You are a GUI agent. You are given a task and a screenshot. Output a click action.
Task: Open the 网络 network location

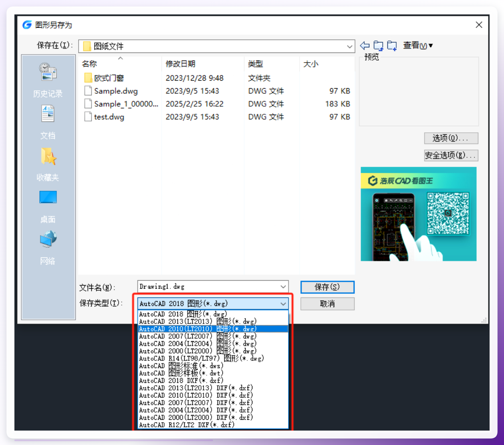coord(48,248)
